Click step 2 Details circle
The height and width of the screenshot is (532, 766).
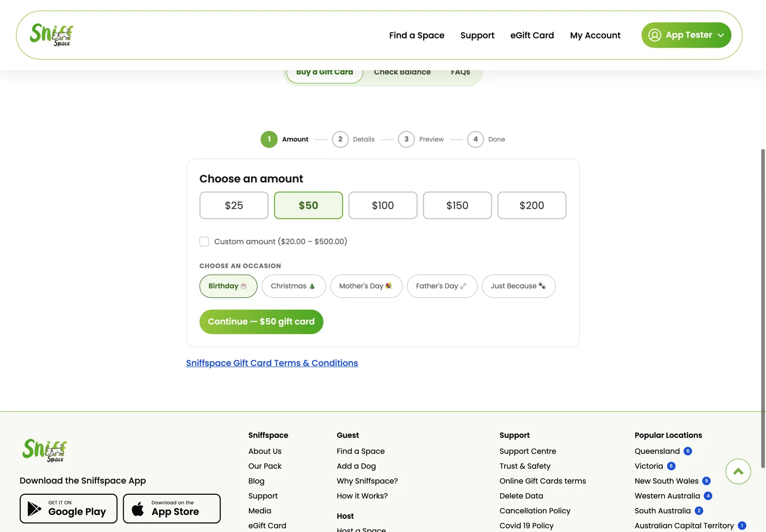pyautogui.click(x=340, y=139)
